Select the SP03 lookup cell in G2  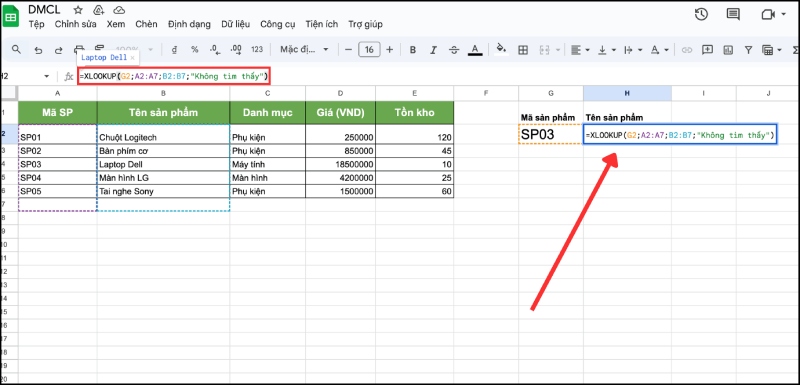point(551,134)
